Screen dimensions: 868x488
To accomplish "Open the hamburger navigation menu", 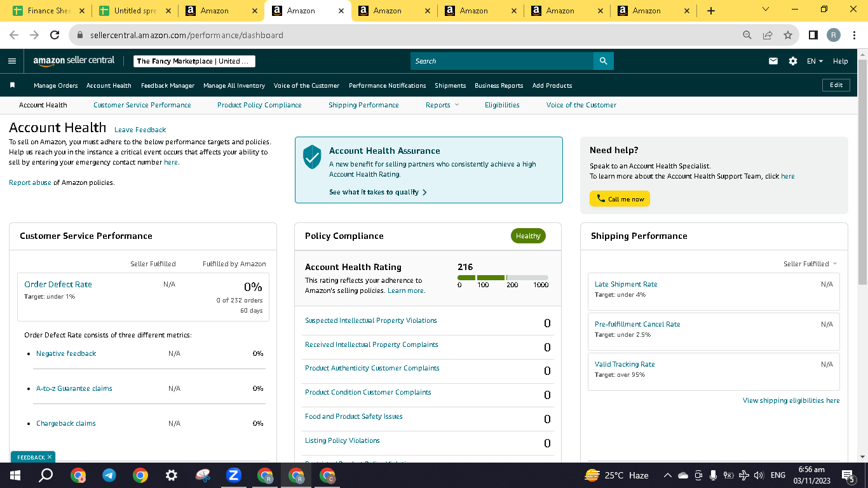I will 12,61.
